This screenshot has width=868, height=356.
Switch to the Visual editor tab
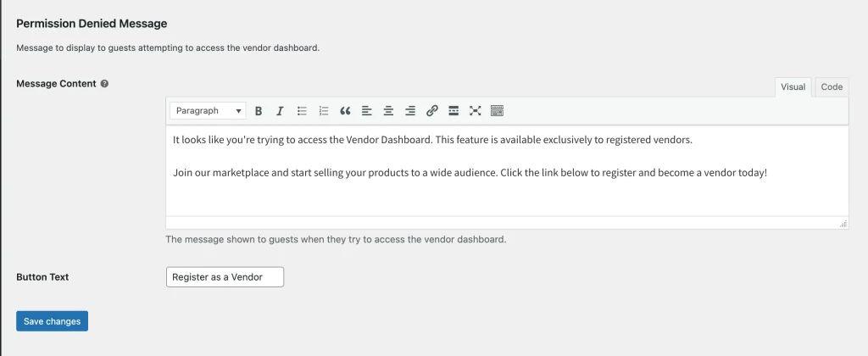(x=793, y=87)
